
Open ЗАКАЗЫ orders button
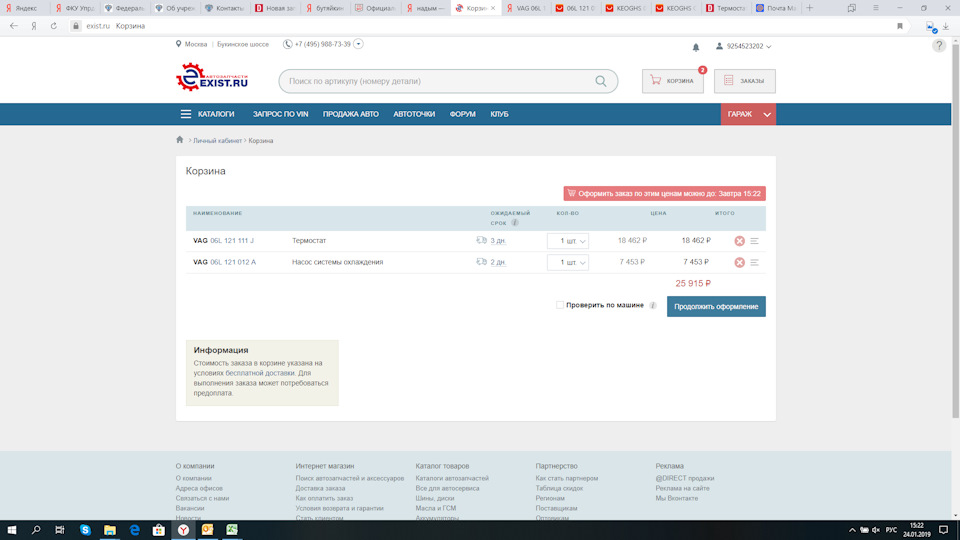[x=744, y=81]
